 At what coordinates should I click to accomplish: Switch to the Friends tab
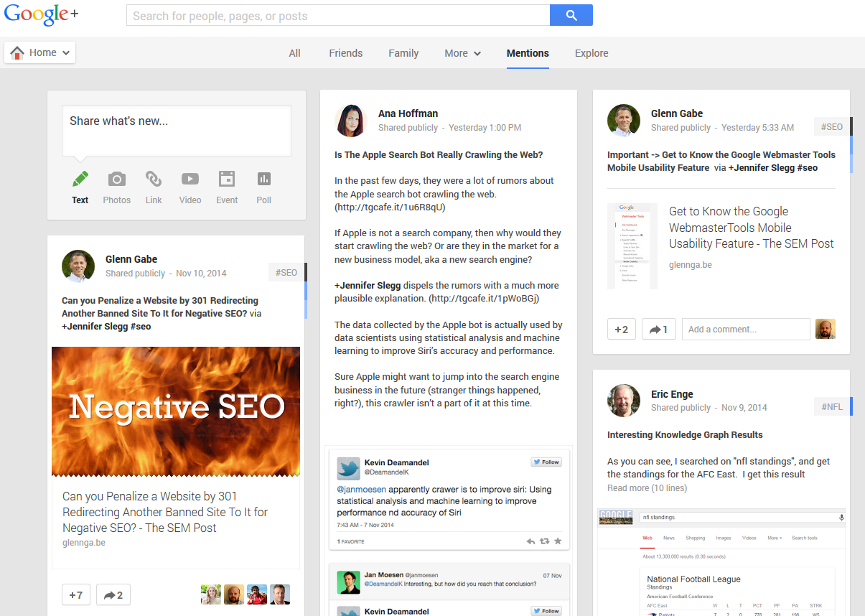[x=345, y=53]
